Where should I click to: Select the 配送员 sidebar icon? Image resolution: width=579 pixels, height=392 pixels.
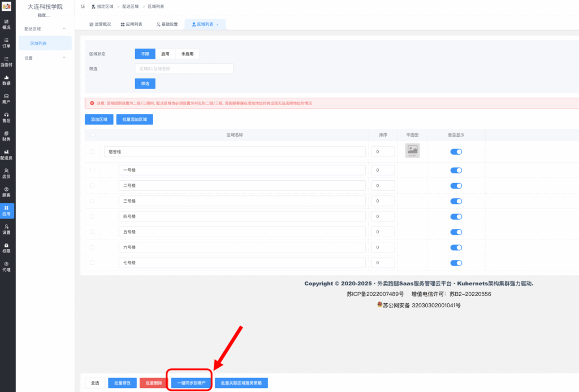(x=6, y=154)
